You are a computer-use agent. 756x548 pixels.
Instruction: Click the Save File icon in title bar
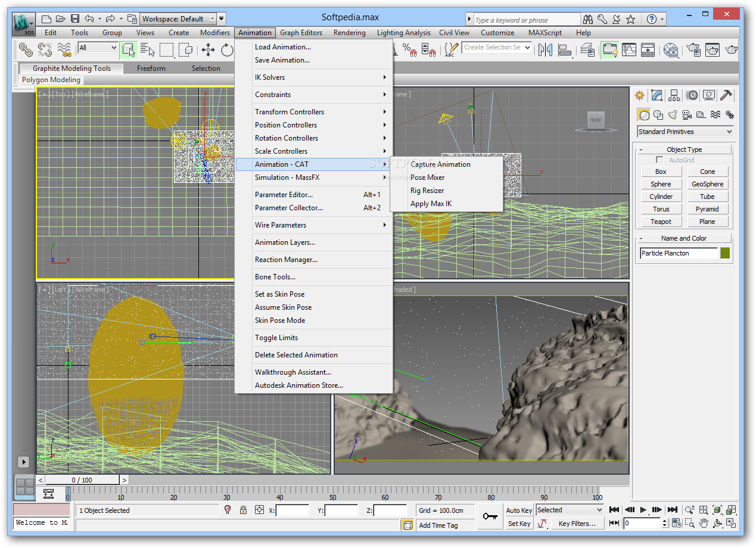click(75, 18)
